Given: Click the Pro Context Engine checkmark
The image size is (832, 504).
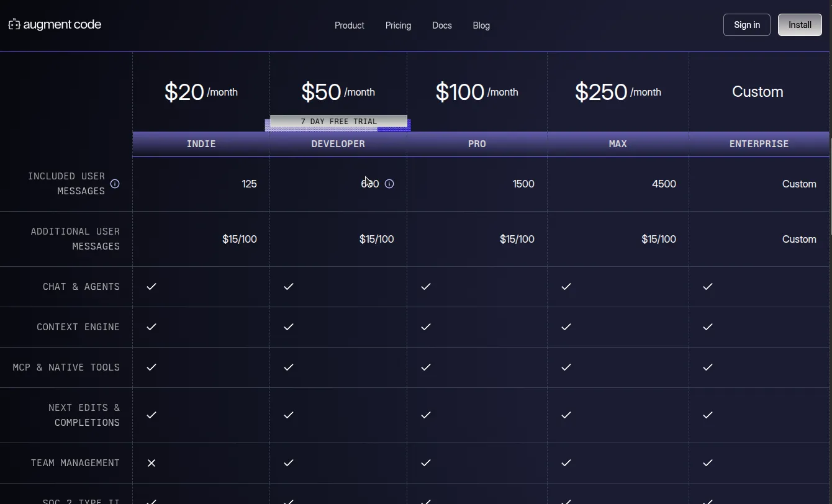Looking at the screenshot, I should click(x=426, y=327).
